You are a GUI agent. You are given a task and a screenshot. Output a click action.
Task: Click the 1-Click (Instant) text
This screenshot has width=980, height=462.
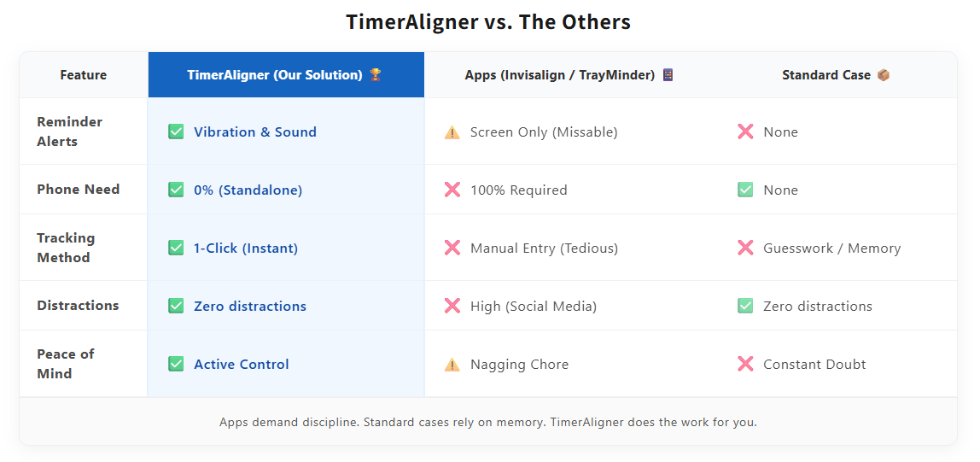[246, 249]
